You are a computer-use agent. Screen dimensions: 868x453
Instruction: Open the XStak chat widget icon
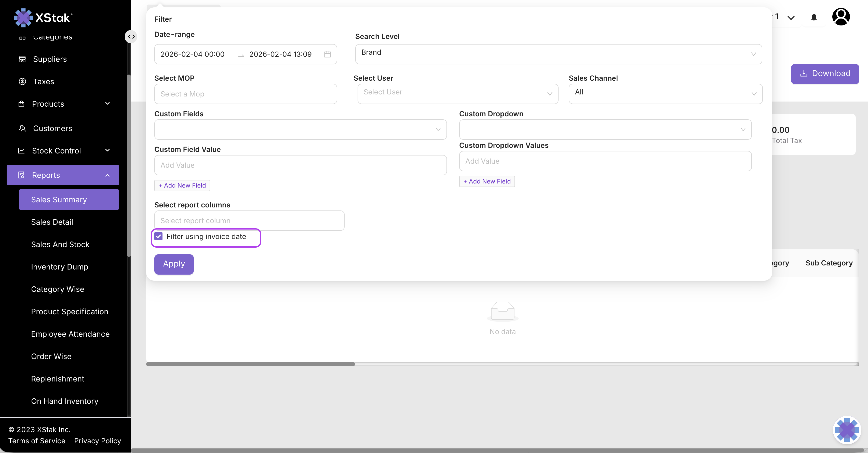pyautogui.click(x=847, y=430)
